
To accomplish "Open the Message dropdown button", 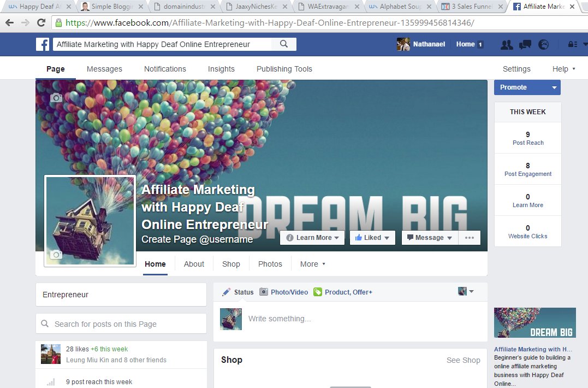I will (430, 238).
